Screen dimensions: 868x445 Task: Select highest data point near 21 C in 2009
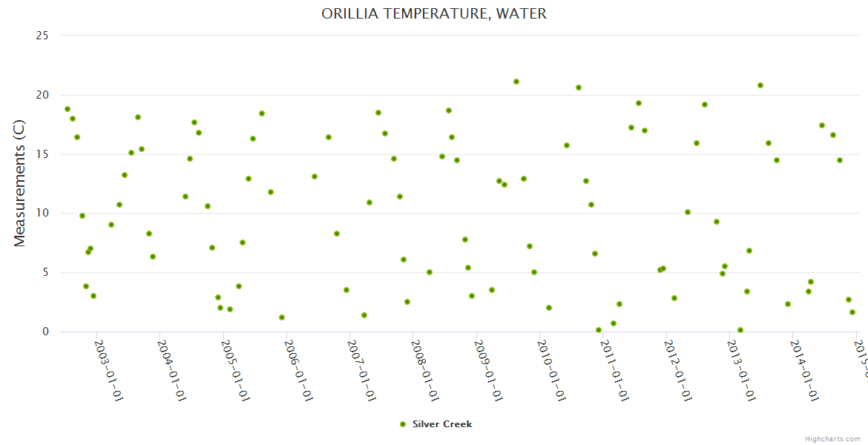516,82
